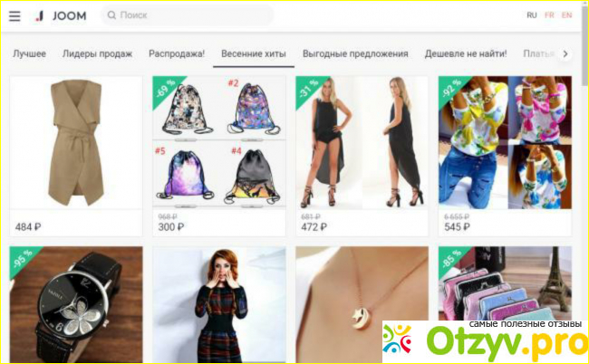Switch language to FR
This screenshot has height=364, width=589.
549,15
